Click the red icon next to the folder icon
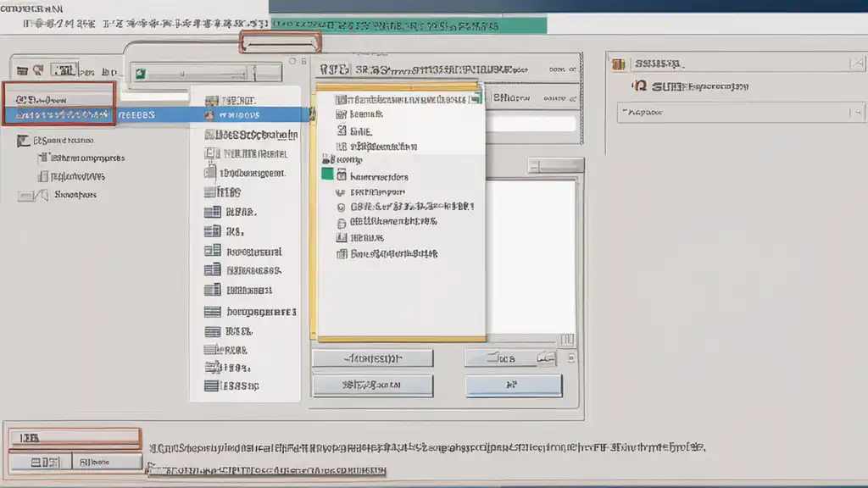 (38, 69)
